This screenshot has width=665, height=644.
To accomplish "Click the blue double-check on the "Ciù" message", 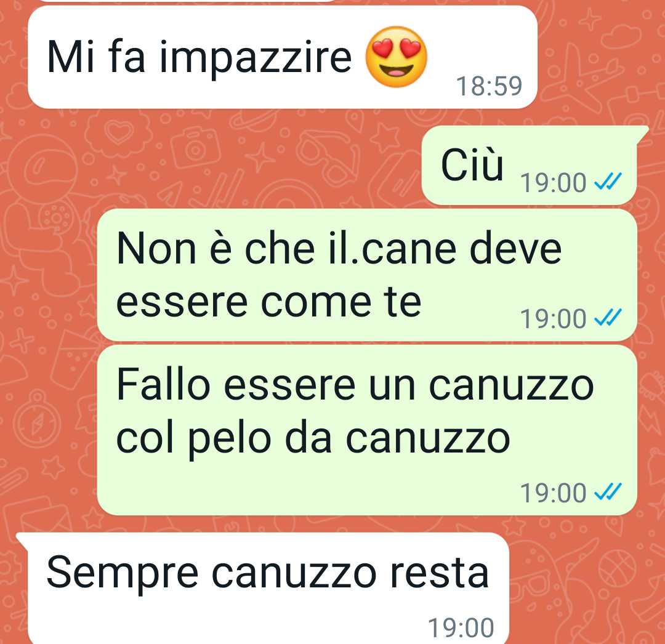I will tap(608, 182).
